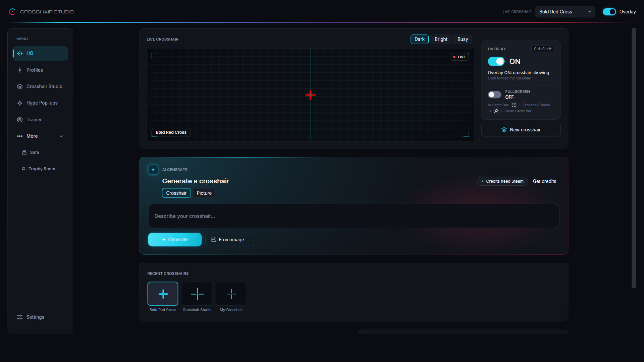644x362 pixels.
Task: Open Trainer from the sidebar
Action: tap(40, 120)
